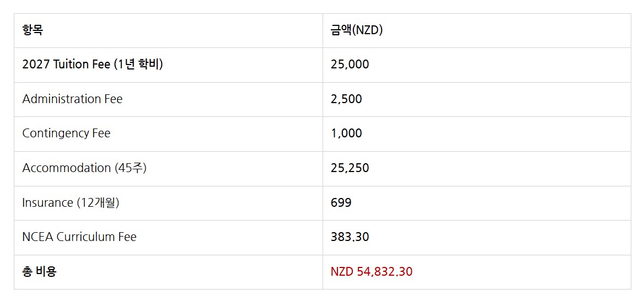Viewport: 644px width, 300px height.
Task: Click the red NZD 54,832.30 total
Action: click(x=371, y=272)
